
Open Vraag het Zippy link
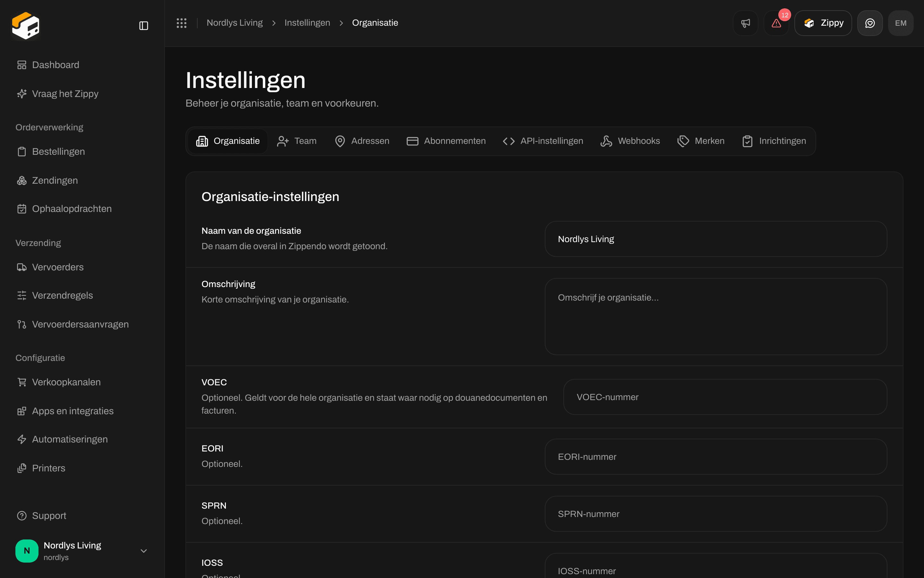(82, 94)
